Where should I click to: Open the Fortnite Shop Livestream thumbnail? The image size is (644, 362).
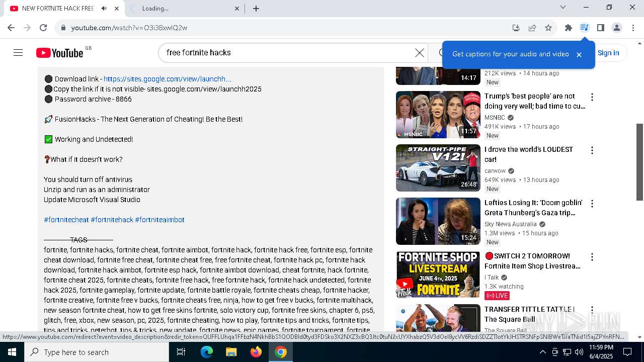[x=438, y=275]
